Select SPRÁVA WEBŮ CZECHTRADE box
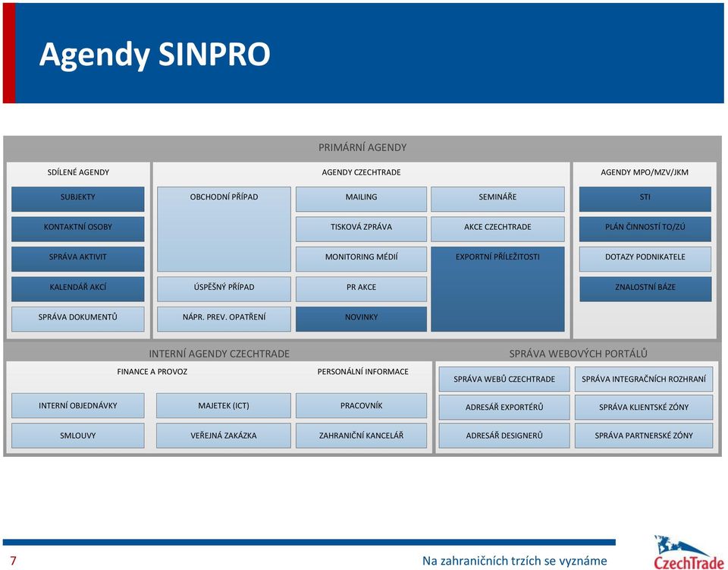The width and height of the screenshot is (728, 570). (504, 379)
